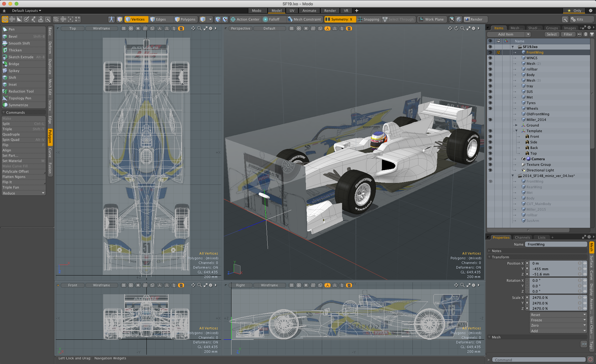Select the Miller_2014 item
The image size is (596, 364).
pos(536,120)
